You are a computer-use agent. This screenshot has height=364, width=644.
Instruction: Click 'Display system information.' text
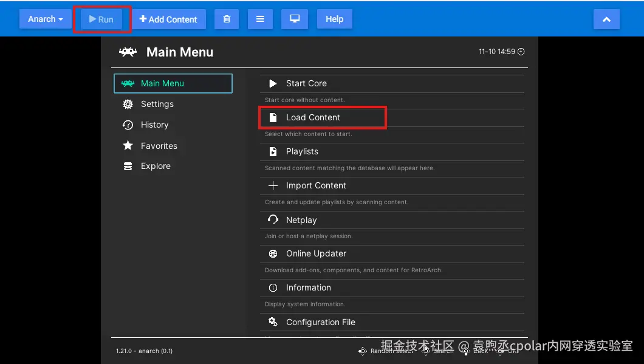tap(305, 304)
